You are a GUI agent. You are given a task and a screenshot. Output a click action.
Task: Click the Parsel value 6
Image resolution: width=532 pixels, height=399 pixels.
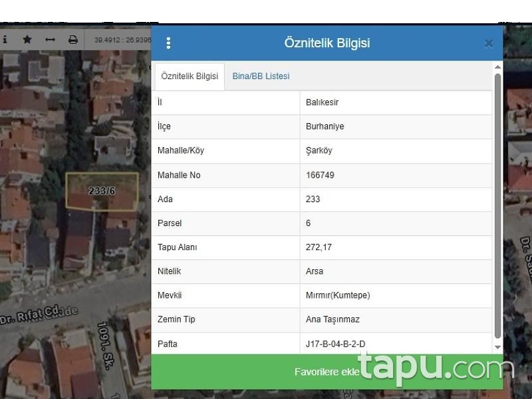pos(308,223)
